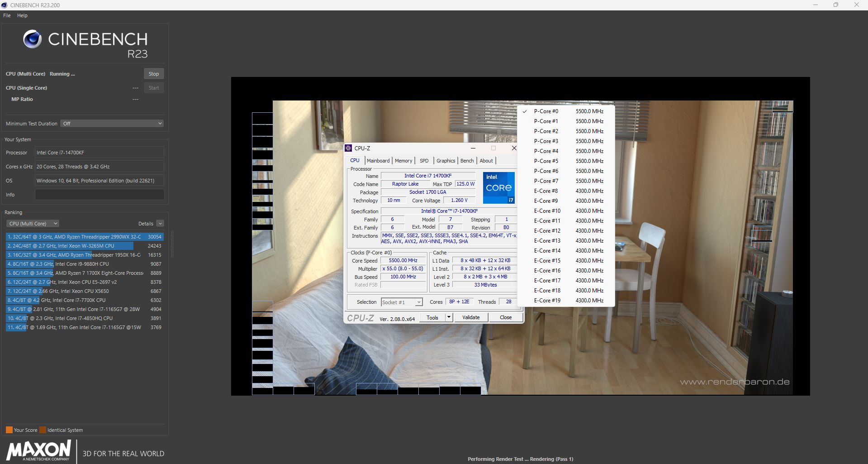Screen dimensions: 868x464
Task: Click the Your Score orange swatch
Action: pyautogui.click(x=9, y=430)
